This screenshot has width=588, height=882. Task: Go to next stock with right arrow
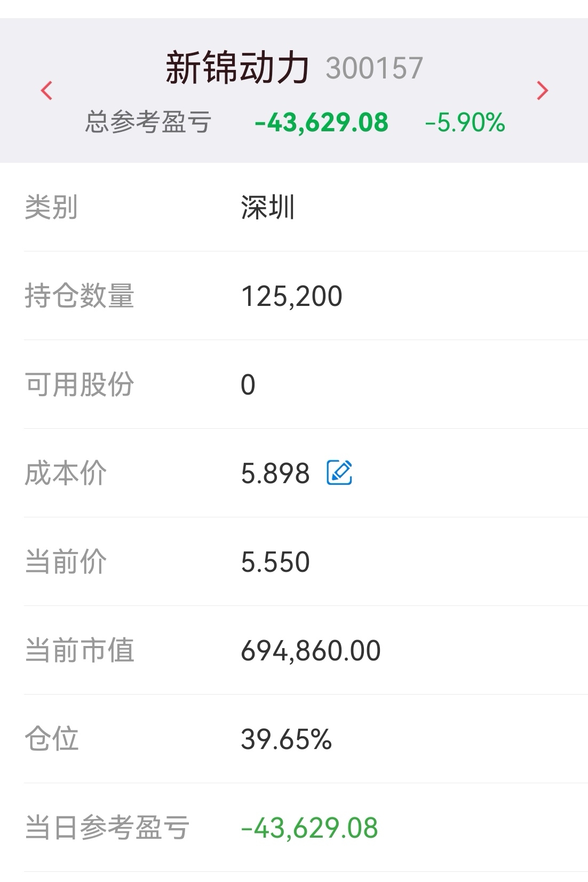click(x=542, y=91)
